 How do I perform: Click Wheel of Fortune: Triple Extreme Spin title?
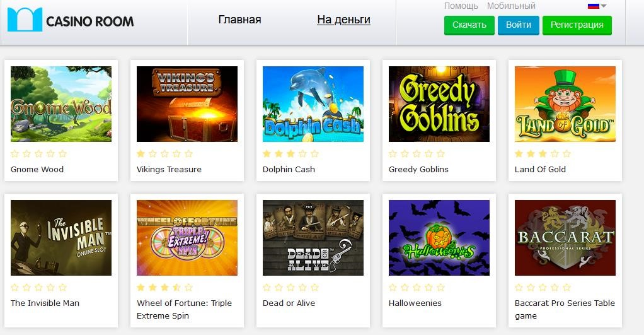pos(185,309)
